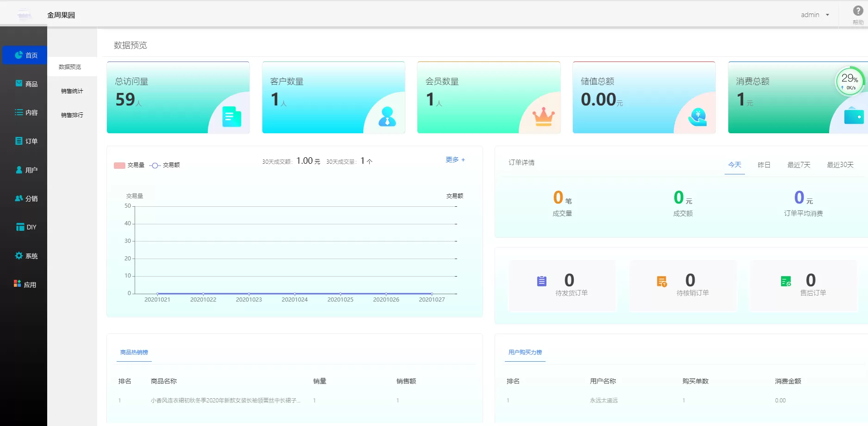
Task: Go to 销售排行 submenu item
Action: [x=72, y=115]
